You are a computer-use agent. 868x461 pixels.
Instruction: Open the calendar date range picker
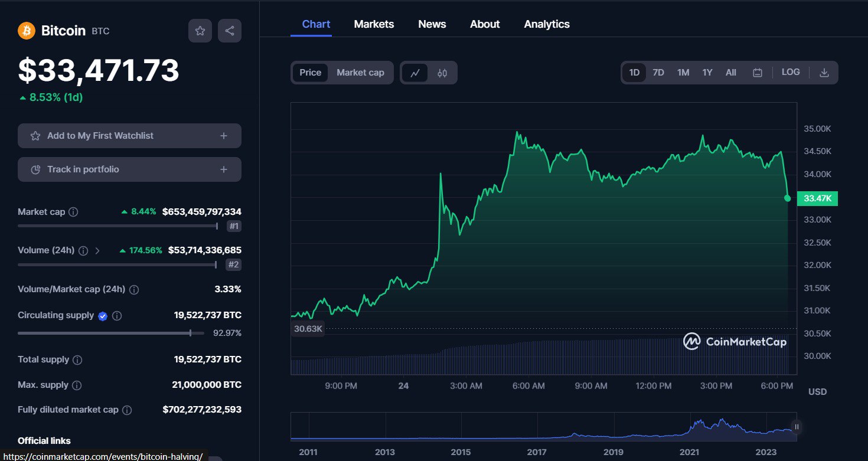pos(758,73)
